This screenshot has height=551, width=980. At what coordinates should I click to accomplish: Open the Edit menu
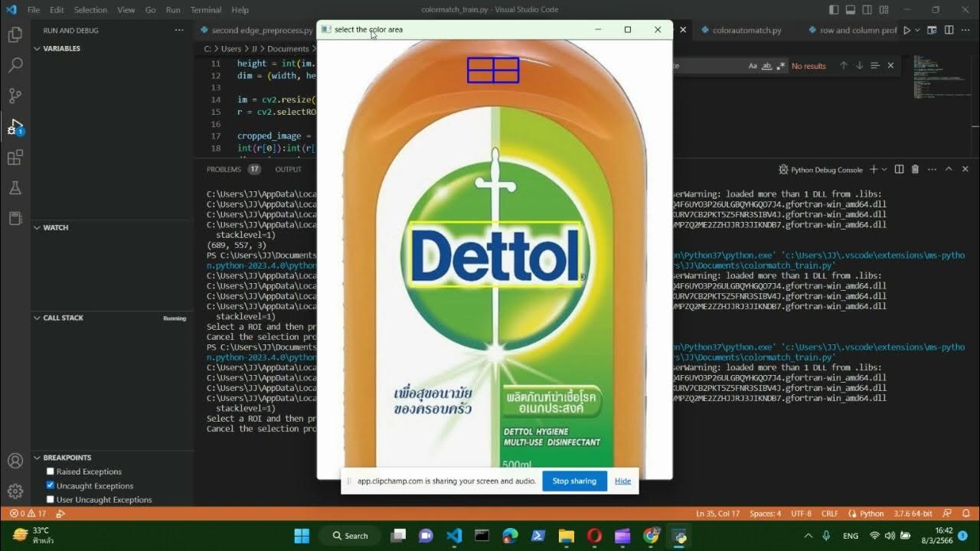tap(57, 10)
